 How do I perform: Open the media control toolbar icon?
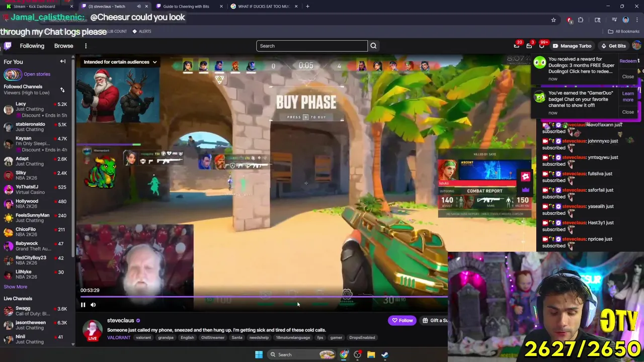pos(614,20)
